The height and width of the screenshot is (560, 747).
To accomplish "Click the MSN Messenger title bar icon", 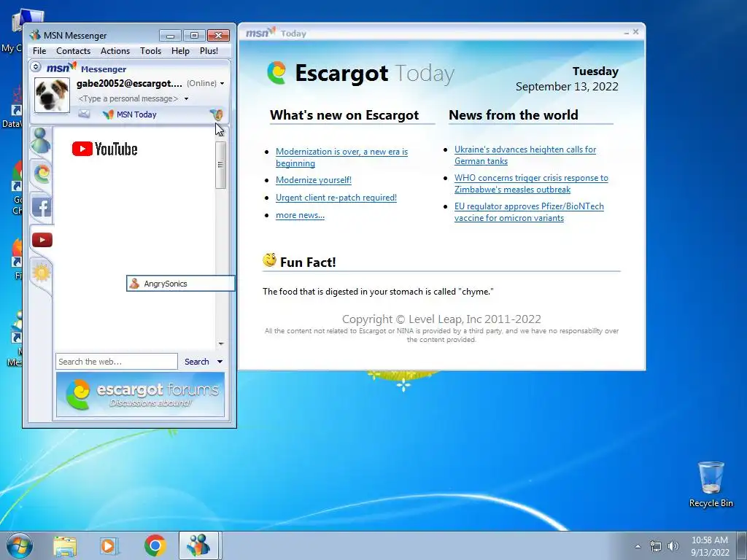I will tap(35, 35).
